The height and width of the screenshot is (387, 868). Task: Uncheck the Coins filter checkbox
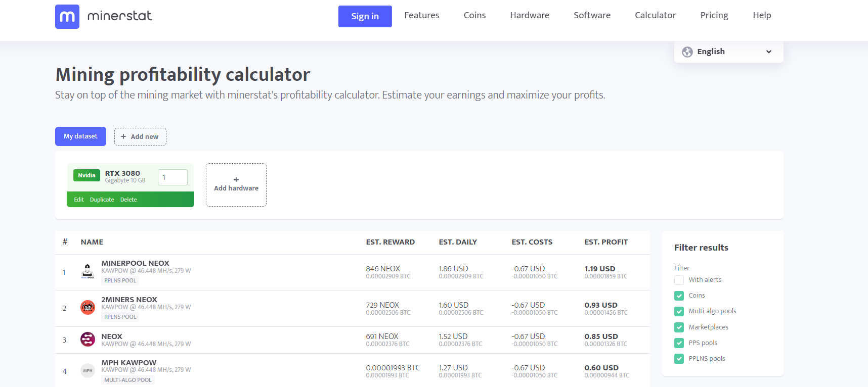point(679,296)
